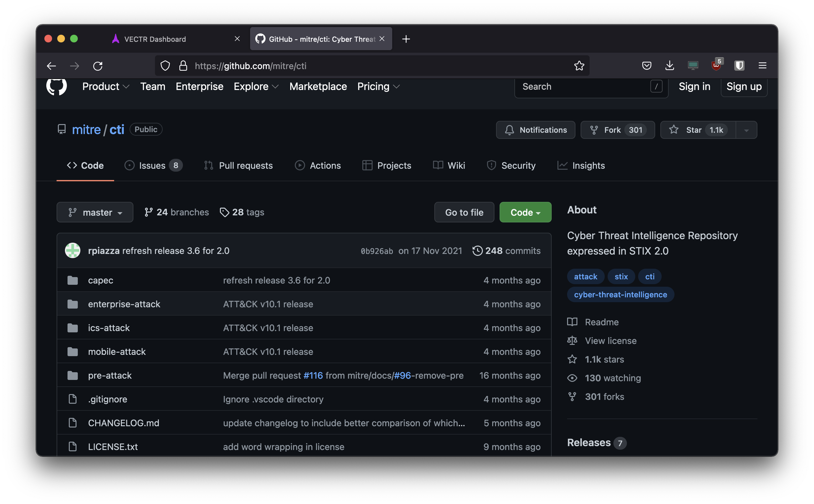Open the Firefox hamburger menu
Image resolution: width=814 pixels, height=504 pixels.
click(762, 66)
